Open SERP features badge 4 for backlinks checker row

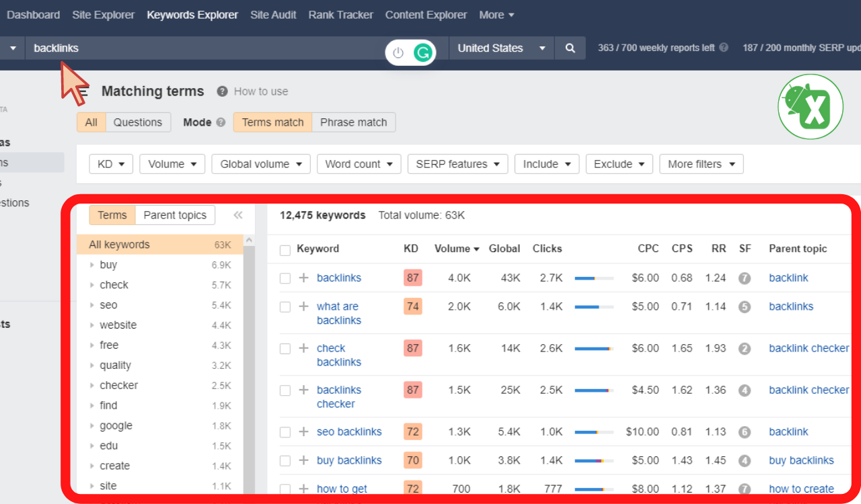(744, 390)
